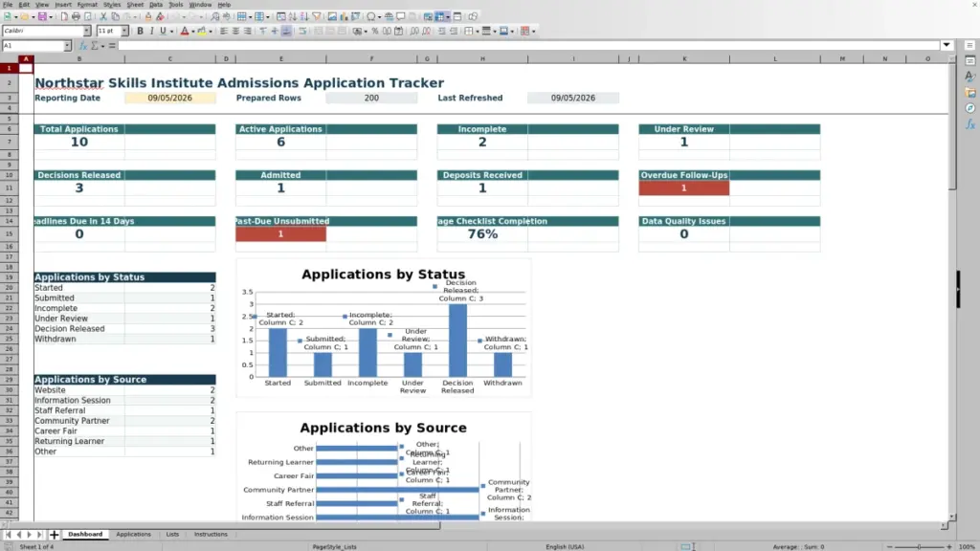Click the New document icon
This screenshot has width=980, height=551.
[x=8, y=16]
